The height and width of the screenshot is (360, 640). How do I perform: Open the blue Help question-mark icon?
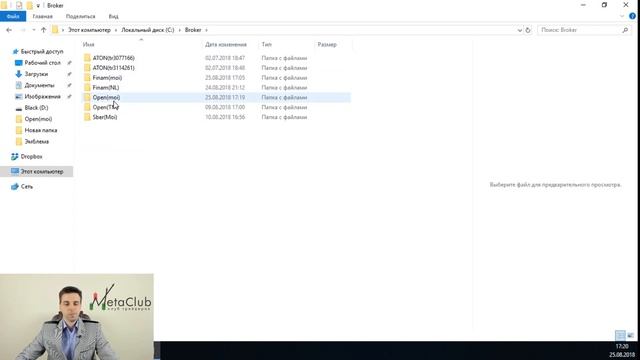click(x=632, y=16)
